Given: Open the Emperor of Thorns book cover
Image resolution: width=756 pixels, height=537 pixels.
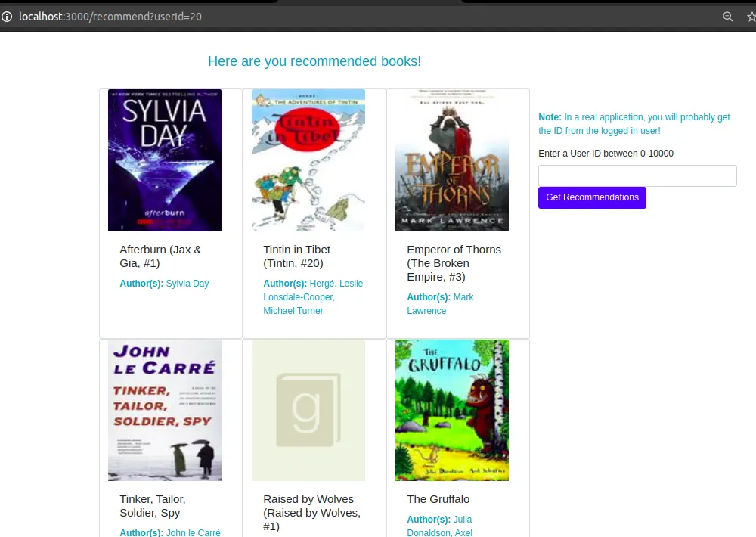Looking at the screenshot, I should (452, 160).
